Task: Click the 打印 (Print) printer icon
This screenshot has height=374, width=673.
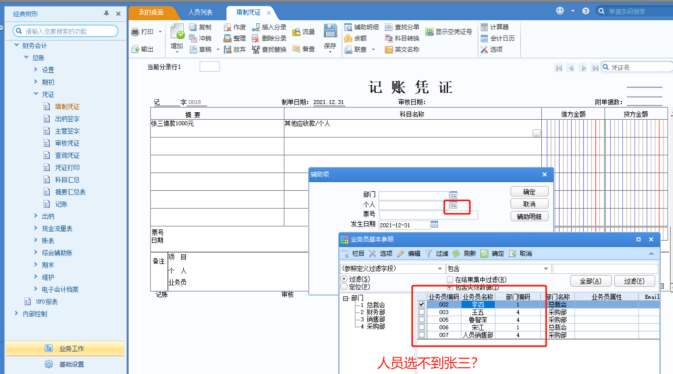Action: [135, 32]
